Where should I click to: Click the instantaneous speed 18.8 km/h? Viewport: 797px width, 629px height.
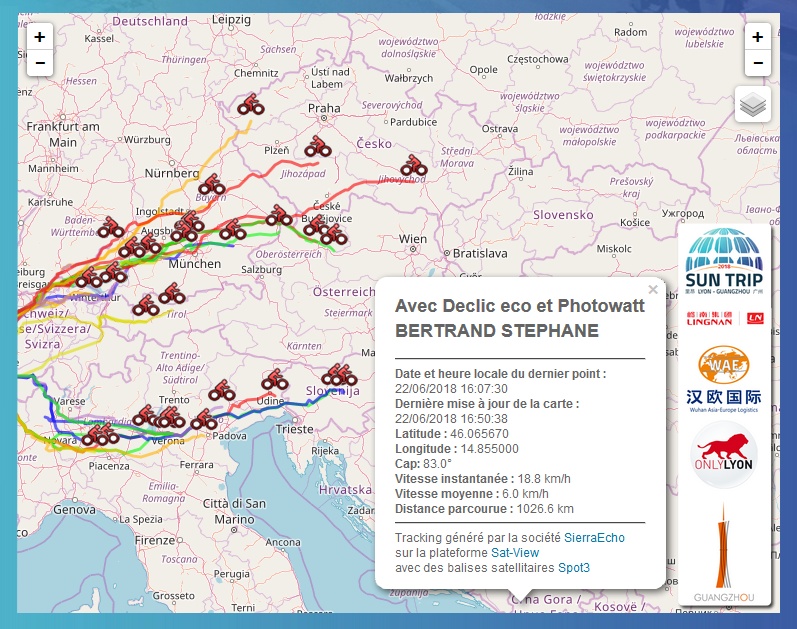pos(544,478)
